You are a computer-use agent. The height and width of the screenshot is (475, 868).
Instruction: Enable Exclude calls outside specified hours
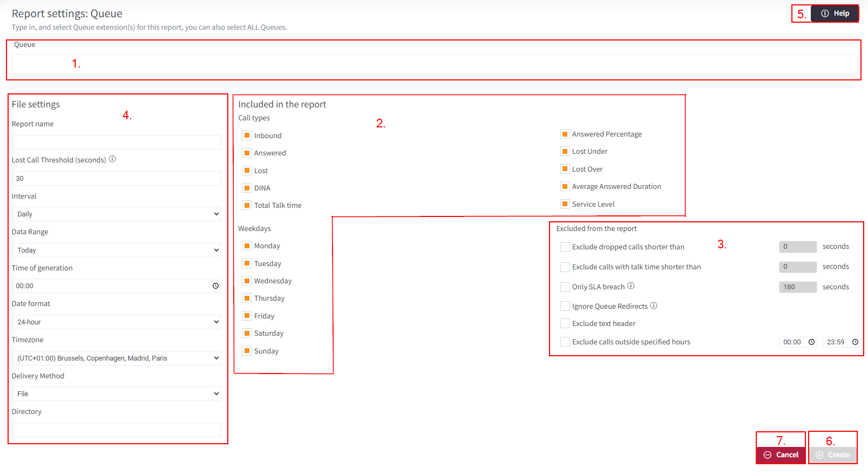click(565, 342)
